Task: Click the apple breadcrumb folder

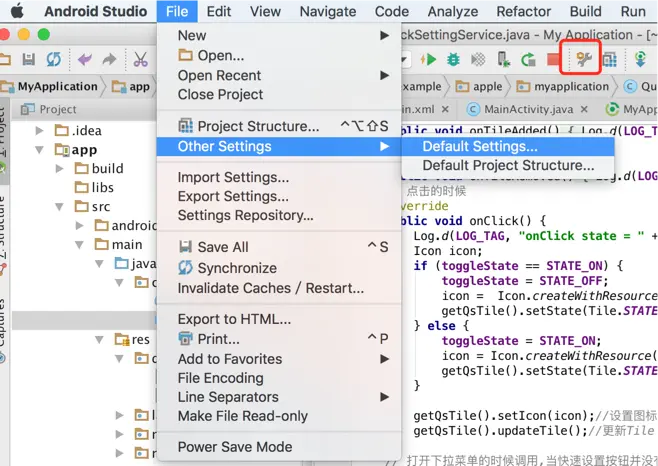Action: [x=479, y=86]
